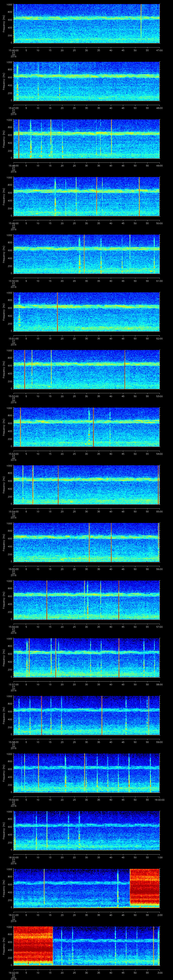The height and width of the screenshot is (980, 173).
Task: Click the 57:00 end time label
Action: 159,627
